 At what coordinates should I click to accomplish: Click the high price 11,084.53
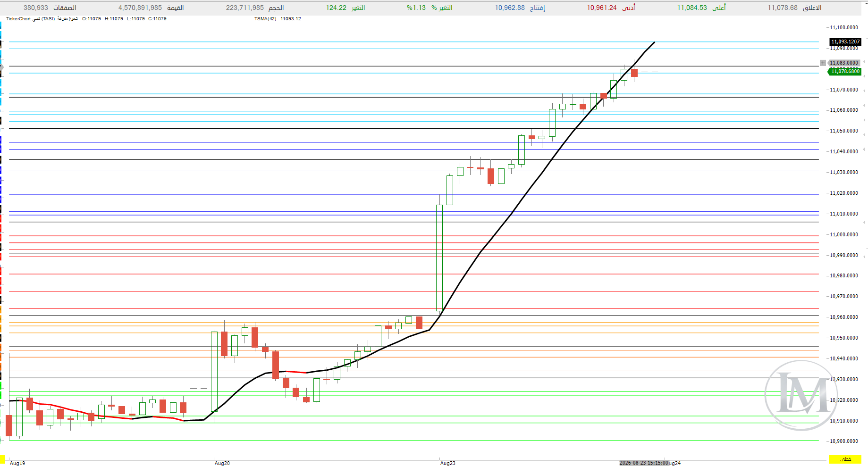[692, 8]
